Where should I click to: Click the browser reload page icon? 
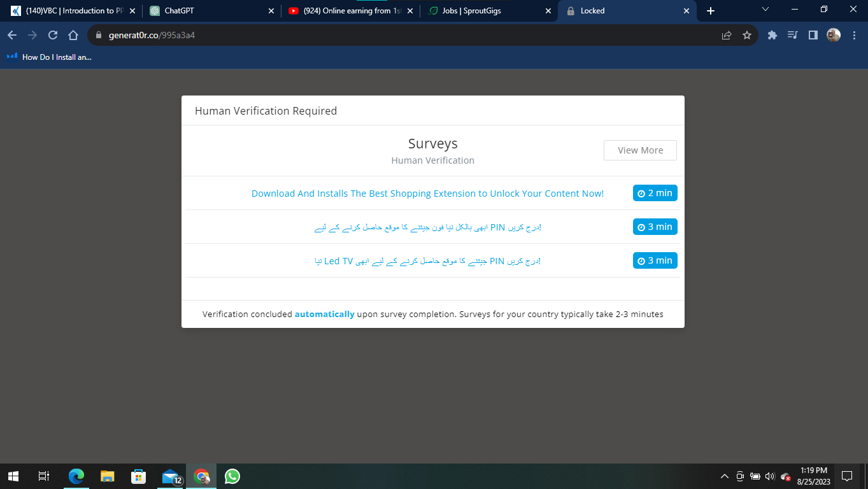click(x=53, y=35)
